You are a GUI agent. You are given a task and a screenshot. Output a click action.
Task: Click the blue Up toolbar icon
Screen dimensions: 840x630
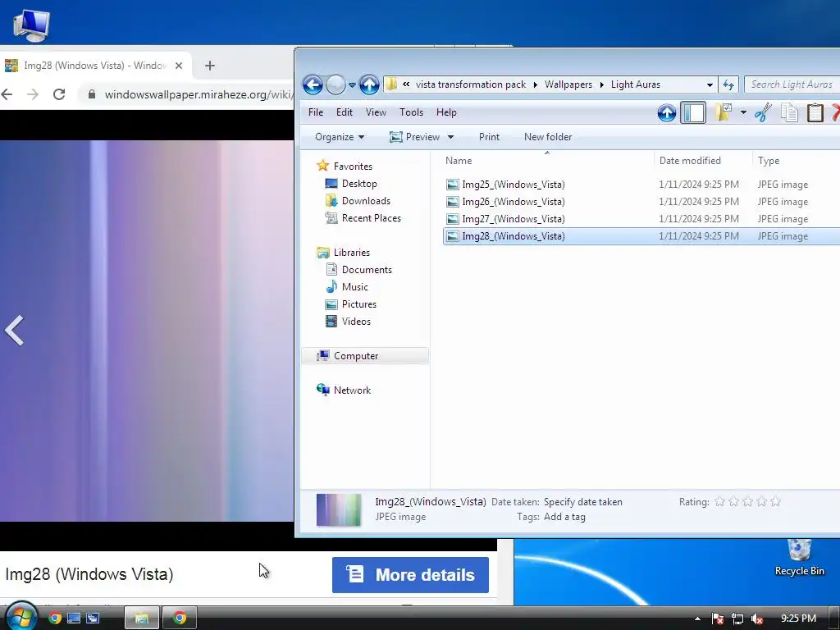click(666, 112)
